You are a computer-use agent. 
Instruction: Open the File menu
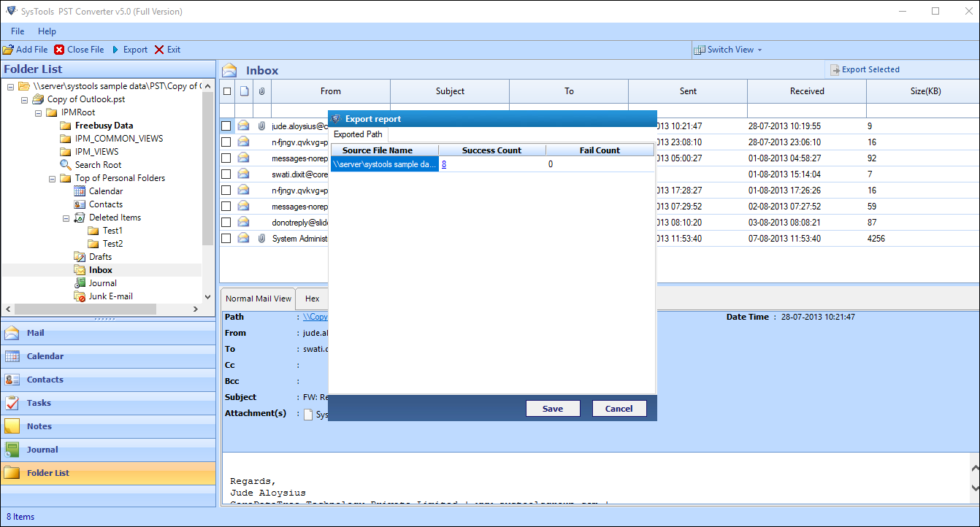[18, 31]
